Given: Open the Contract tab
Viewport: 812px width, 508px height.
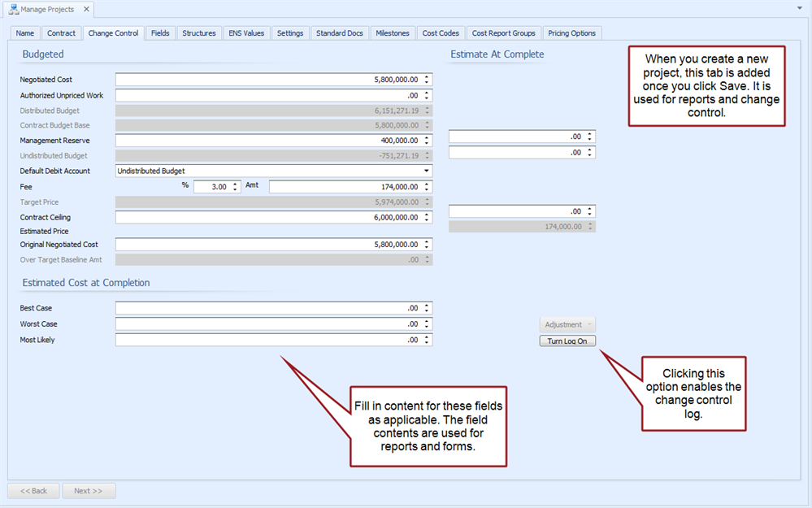Looking at the screenshot, I should (x=61, y=33).
